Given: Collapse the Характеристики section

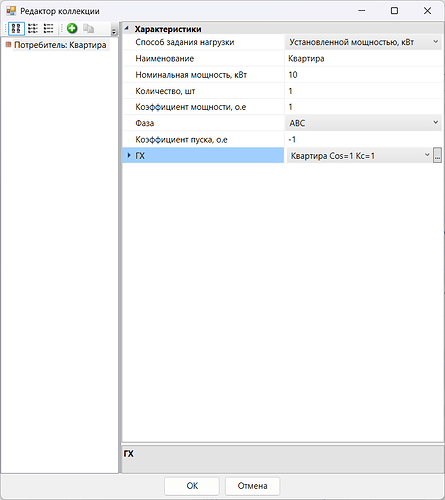Looking at the screenshot, I should pos(127,29).
